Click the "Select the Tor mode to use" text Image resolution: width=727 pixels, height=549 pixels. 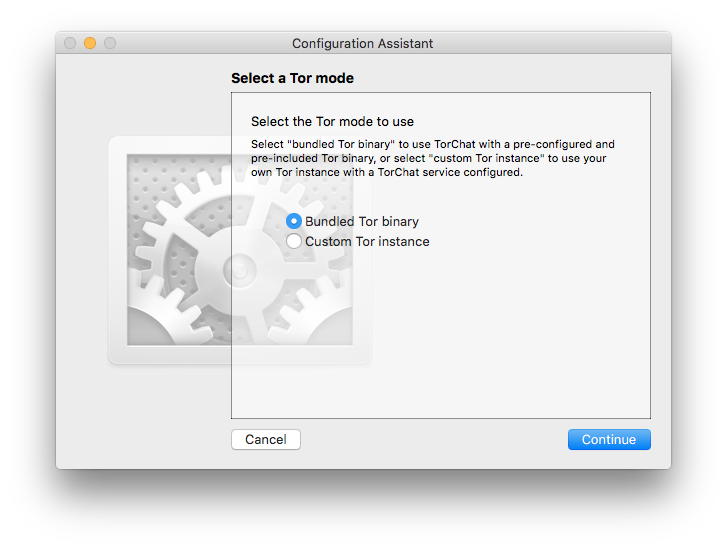[332, 121]
